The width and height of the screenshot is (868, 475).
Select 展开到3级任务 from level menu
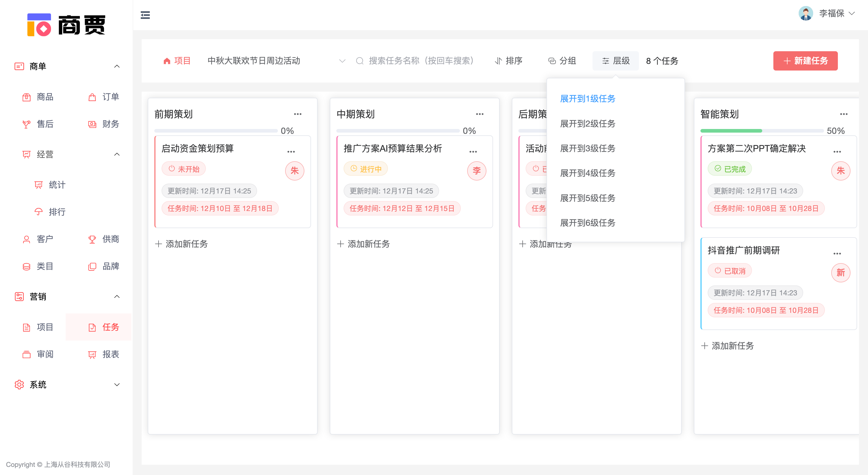click(587, 148)
